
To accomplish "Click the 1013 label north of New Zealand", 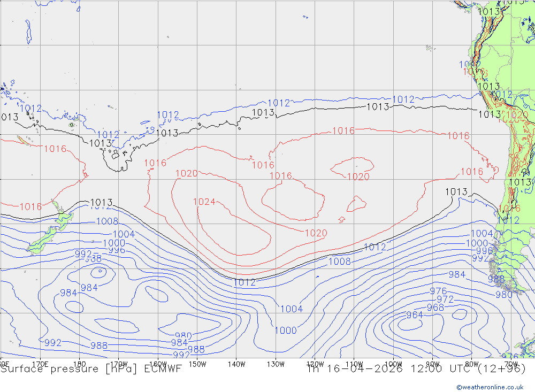I will pyautogui.click(x=101, y=202).
